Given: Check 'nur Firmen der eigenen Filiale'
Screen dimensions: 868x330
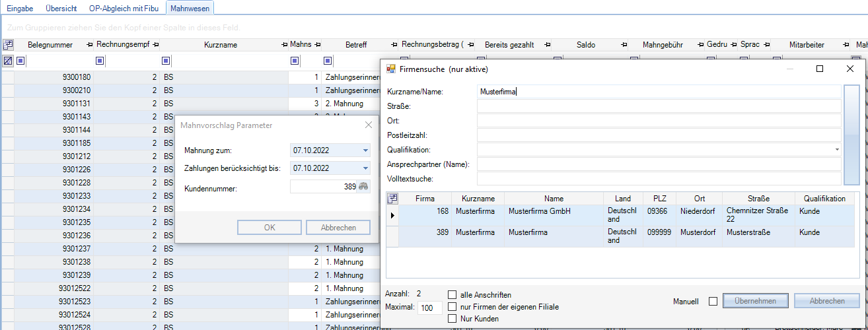Looking at the screenshot, I should click(452, 307).
